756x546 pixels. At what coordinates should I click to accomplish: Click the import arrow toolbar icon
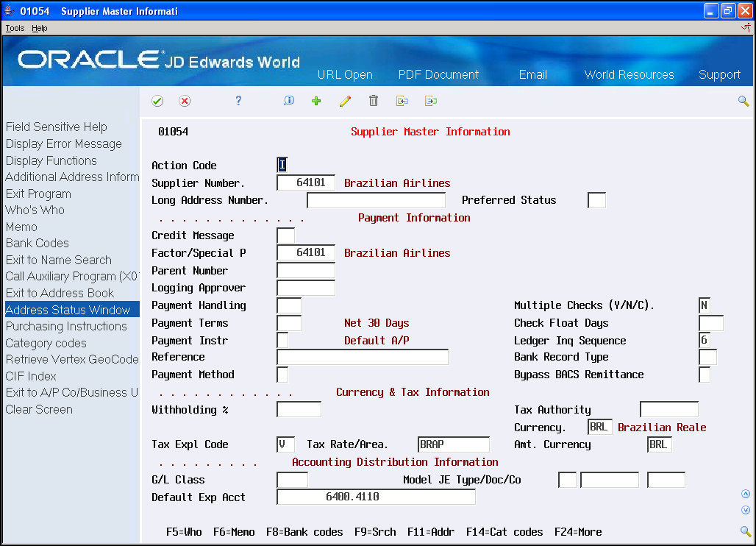tap(402, 101)
